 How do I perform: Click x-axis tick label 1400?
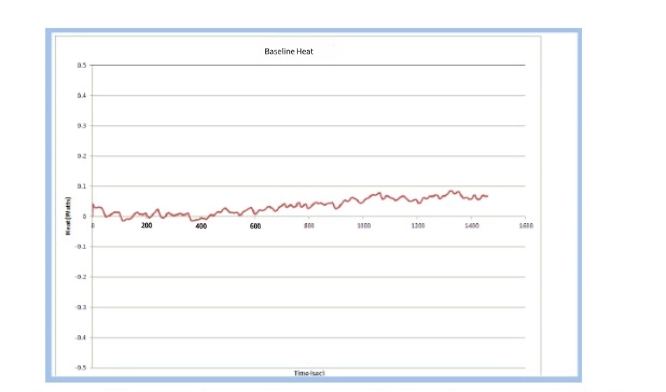coord(472,226)
